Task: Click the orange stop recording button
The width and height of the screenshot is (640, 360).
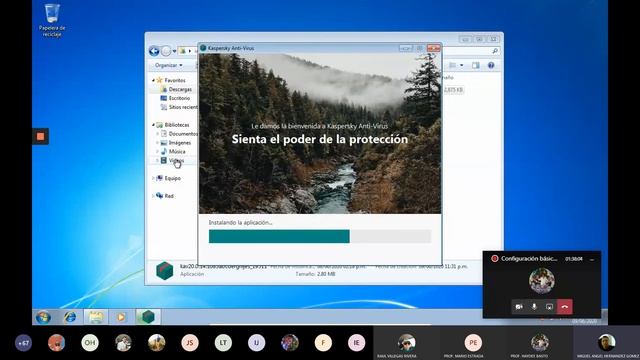Action: click(x=40, y=136)
